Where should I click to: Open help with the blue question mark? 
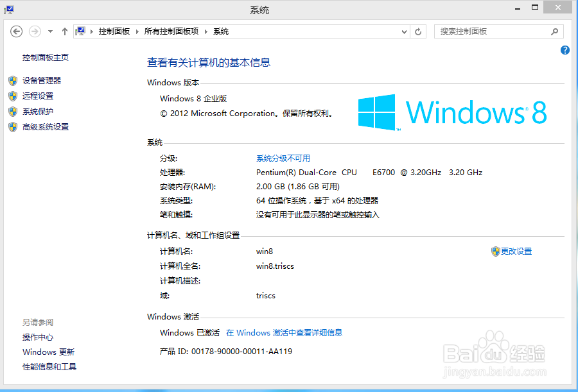pyautogui.click(x=565, y=50)
